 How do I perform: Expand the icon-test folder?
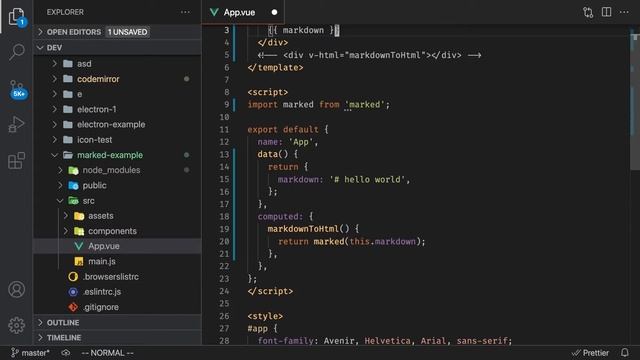118,140
